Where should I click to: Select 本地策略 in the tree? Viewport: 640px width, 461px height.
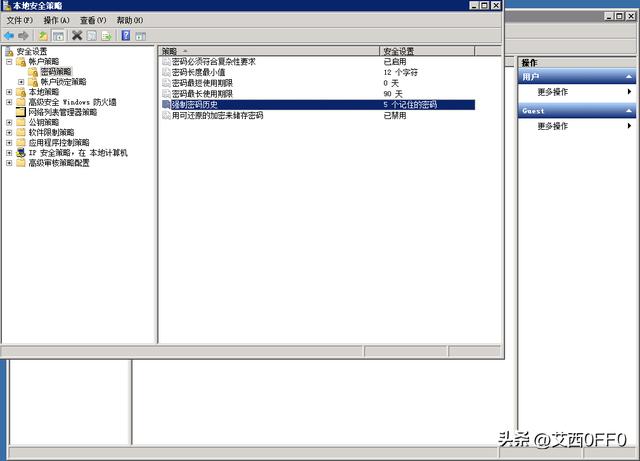[x=44, y=92]
